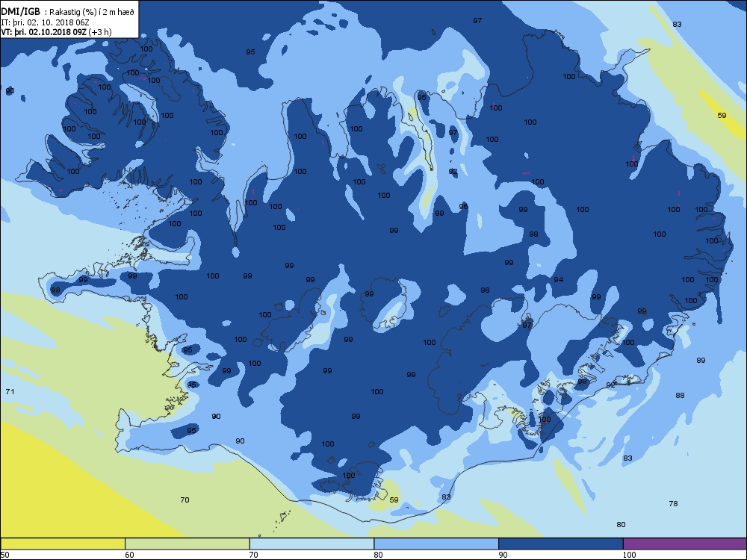Click the dark blue 90–100 legend swatch
Screen dimensions: 747x560
tap(561, 544)
